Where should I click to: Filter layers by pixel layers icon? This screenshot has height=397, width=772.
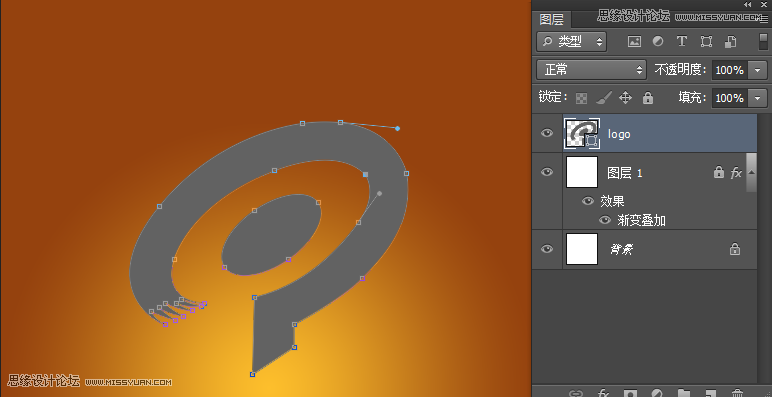[x=634, y=42]
